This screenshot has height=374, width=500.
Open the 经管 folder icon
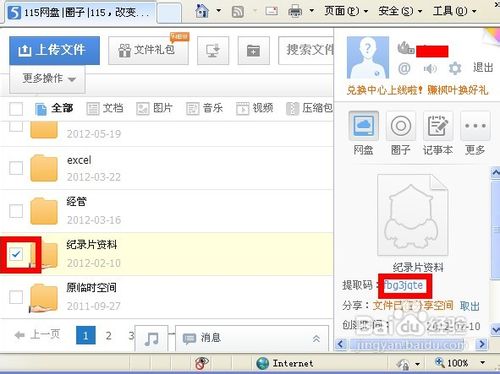pos(44,211)
